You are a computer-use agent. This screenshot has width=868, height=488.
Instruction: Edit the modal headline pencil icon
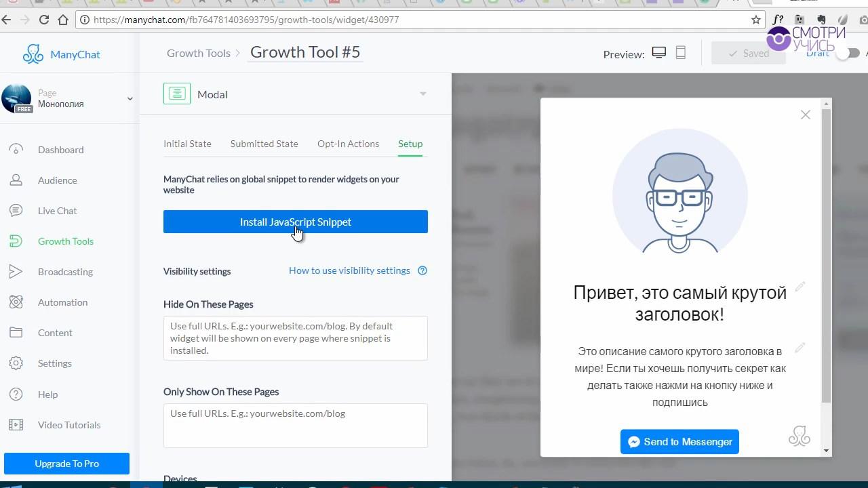pos(800,287)
